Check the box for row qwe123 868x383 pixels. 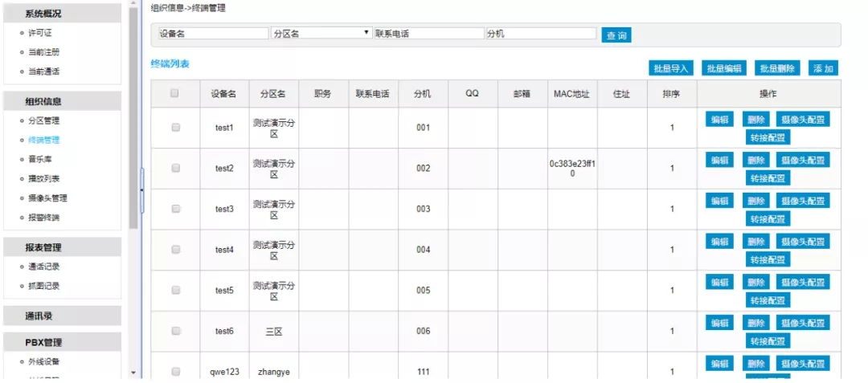click(x=176, y=372)
